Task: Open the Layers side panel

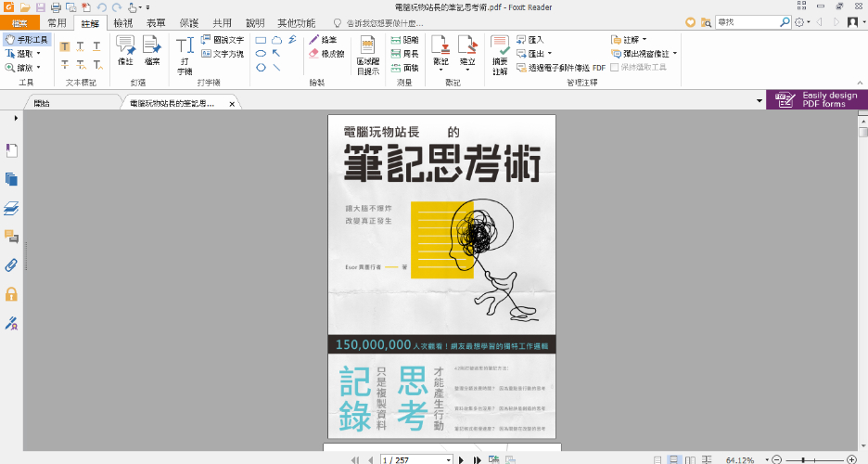Action: pos(12,208)
